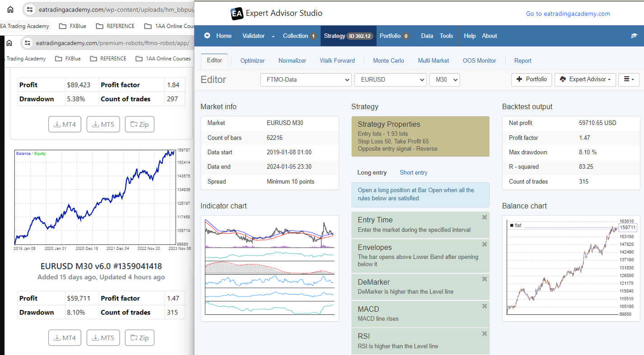The height and width of the screenshot is (355, 644).
Task: Switch to the Editor tab
Action: click(215, 60)
